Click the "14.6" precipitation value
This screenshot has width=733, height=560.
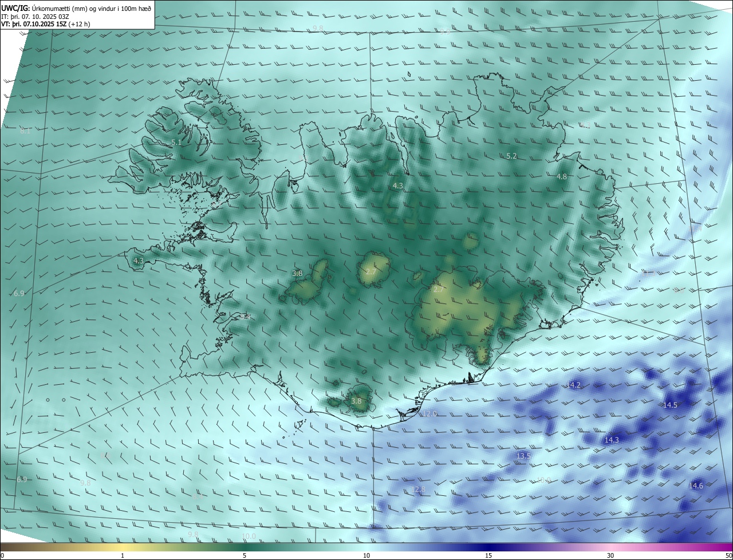(x=696, y=486)
